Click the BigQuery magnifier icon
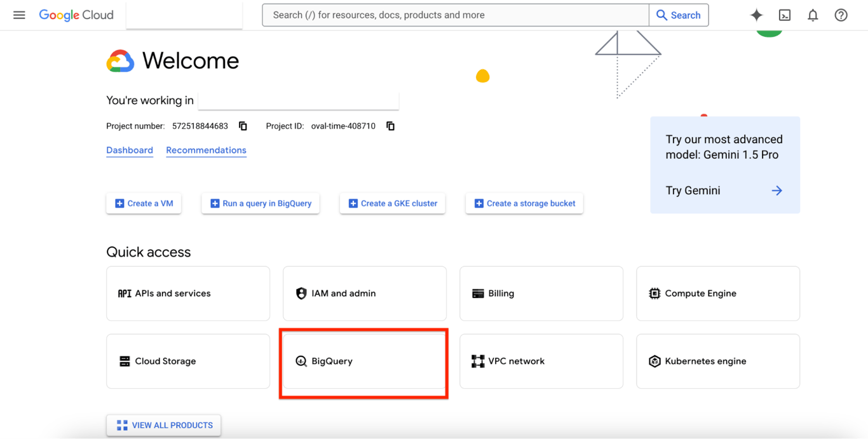This screenshot has height=439, width=868. click(x=301, y=361)
